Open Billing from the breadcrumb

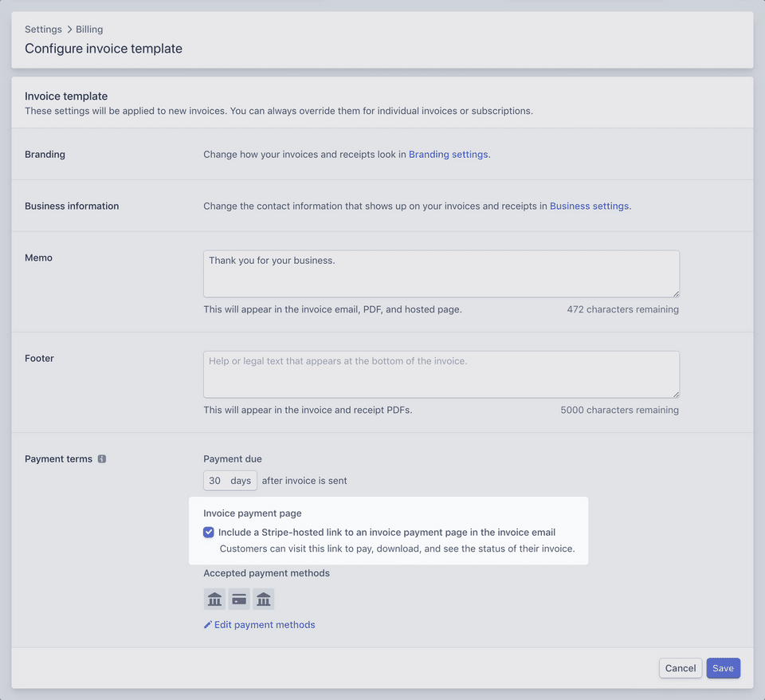pos(89,29)
